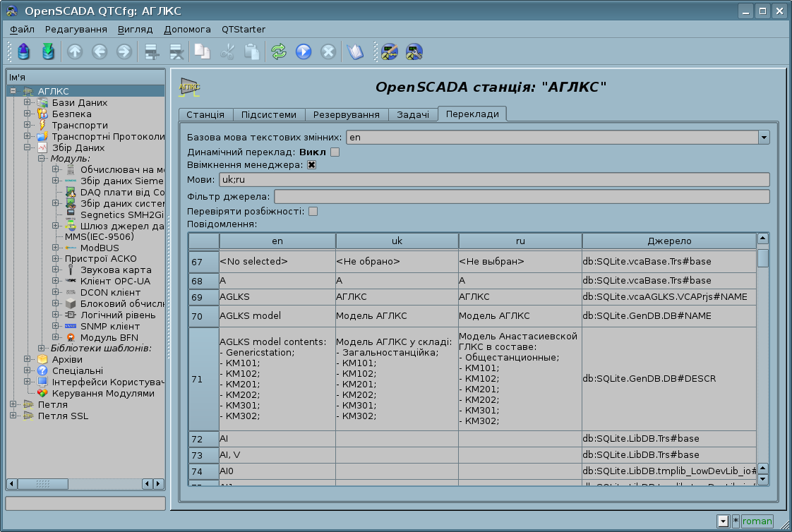Select the Керування Модулями tree node

pos(103,393)
